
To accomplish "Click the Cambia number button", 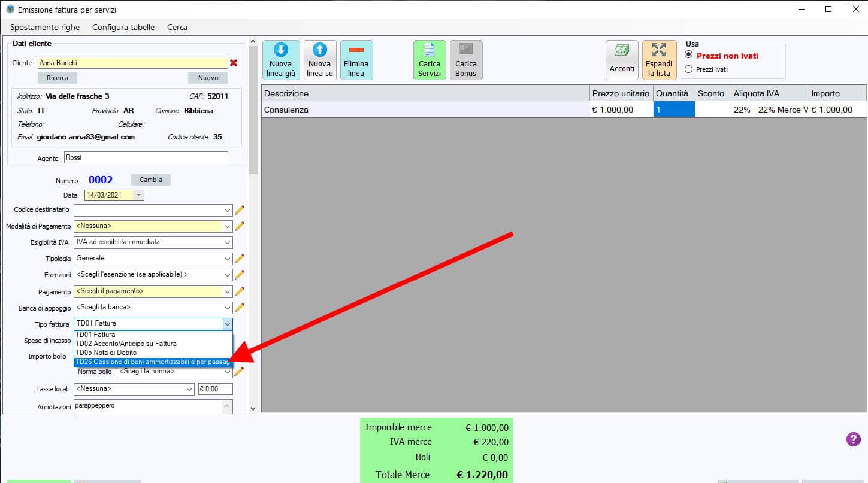I will point(151,180).
